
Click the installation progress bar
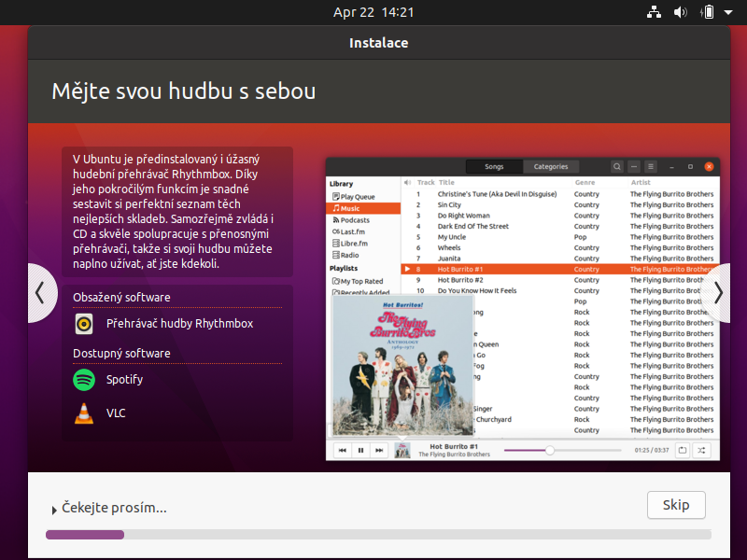tap(378, 535)
